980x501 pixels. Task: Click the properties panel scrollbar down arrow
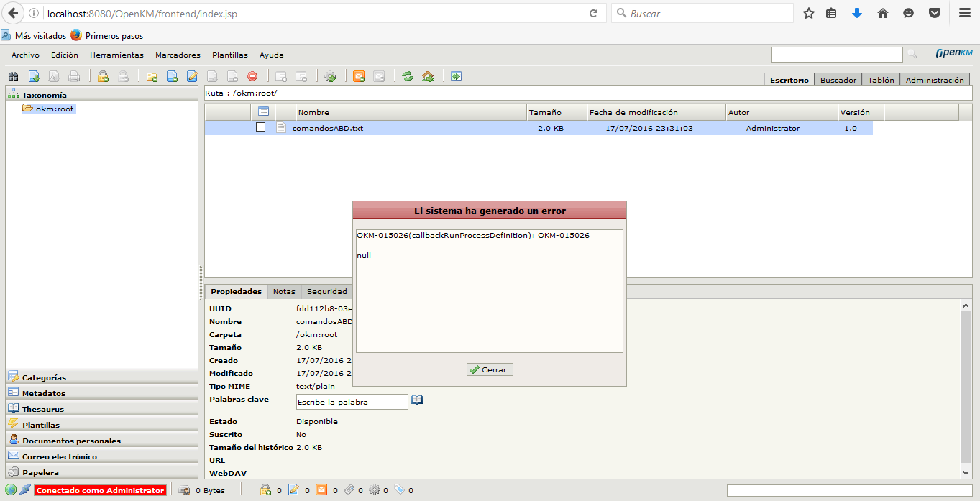click(x=966, y=472)
